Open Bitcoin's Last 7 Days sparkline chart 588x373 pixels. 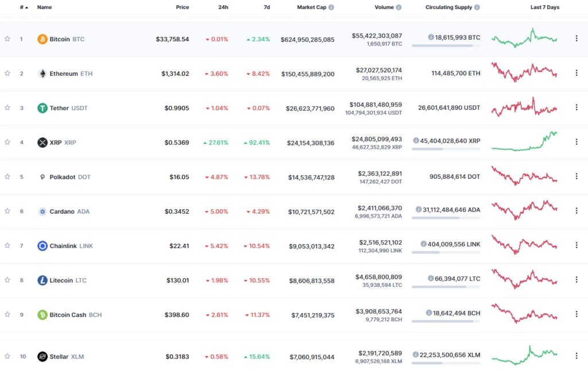pos(524,38)
